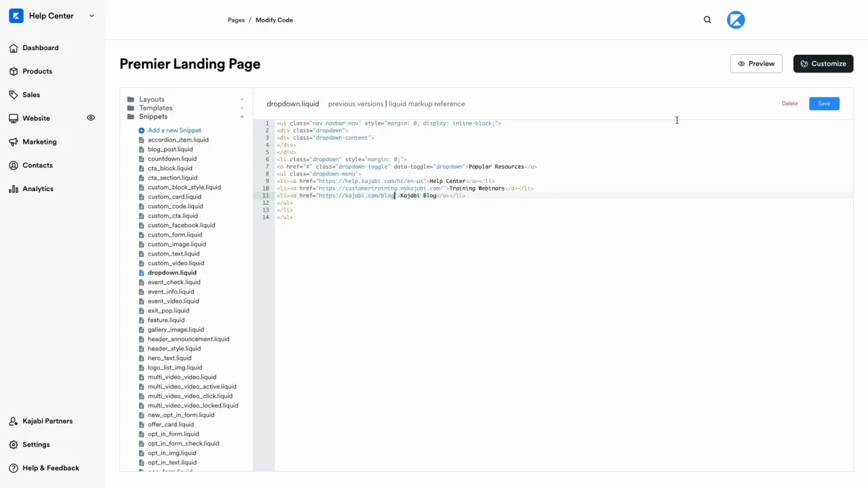Click line number 7 in editor gutter

pyautogui.click(x=267, y=167)
